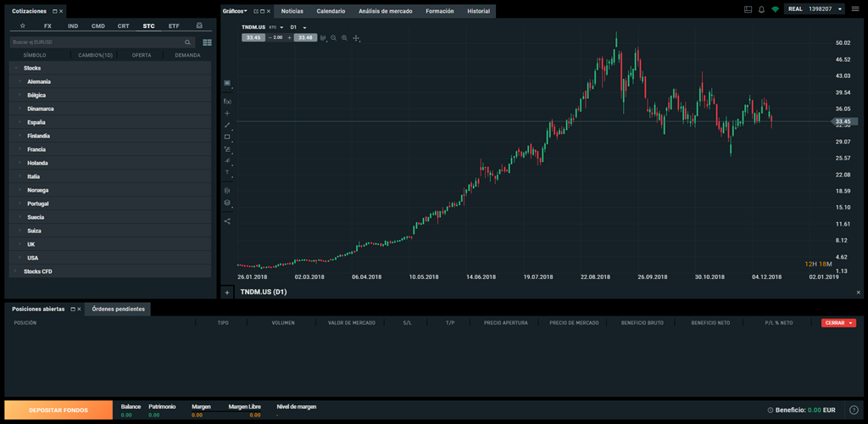The width and height of the screenshot is (868, 424).
Task: Open the Historial tab
Action: point(478,11)
